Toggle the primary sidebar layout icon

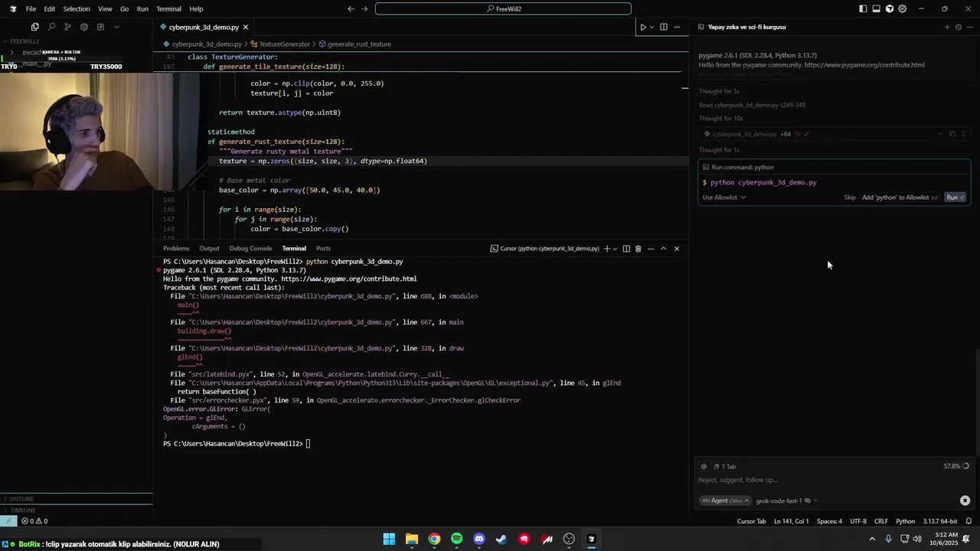[x=863, y=9]
